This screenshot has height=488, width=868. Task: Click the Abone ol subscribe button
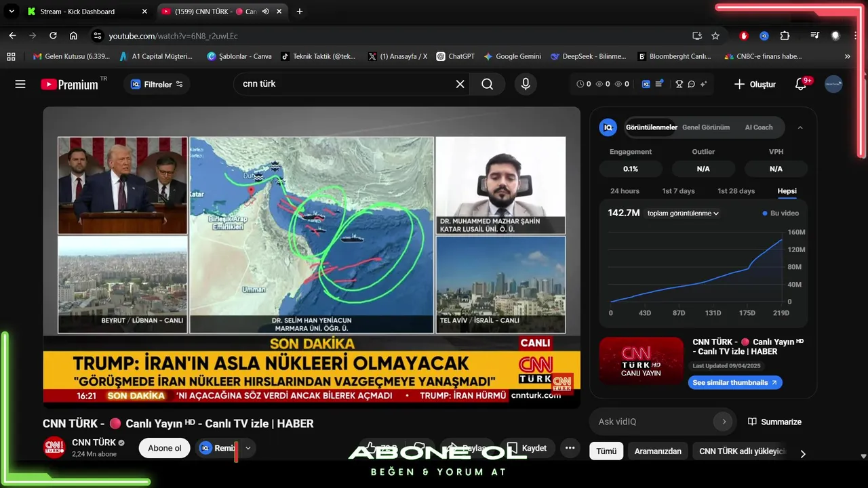pos(165,448)
